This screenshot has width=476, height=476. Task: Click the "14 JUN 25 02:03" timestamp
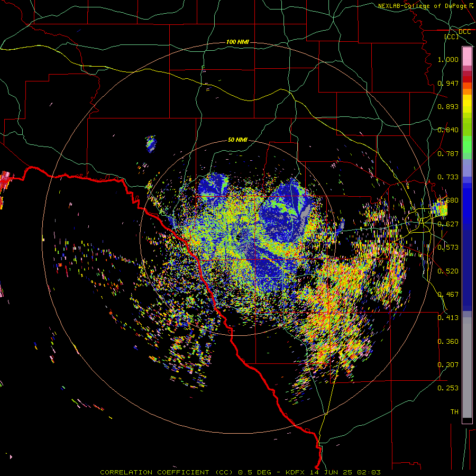coord(345,472)
